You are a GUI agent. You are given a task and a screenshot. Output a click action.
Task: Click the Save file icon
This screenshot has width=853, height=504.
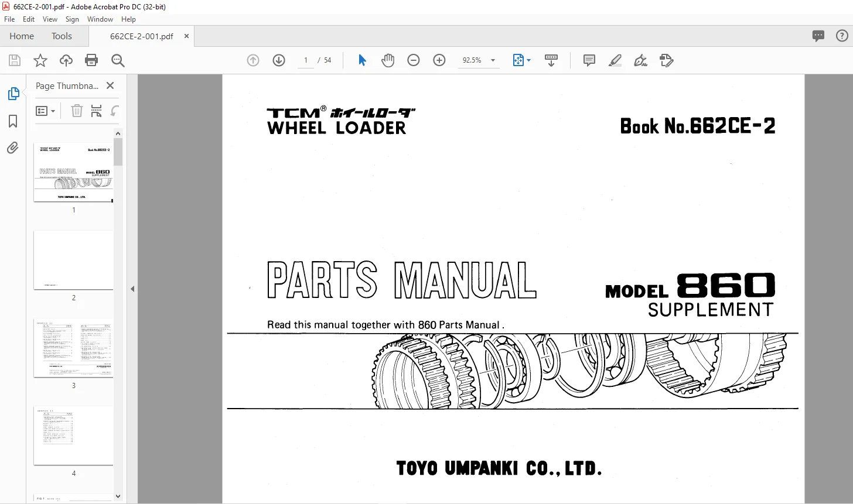point(15,60)
